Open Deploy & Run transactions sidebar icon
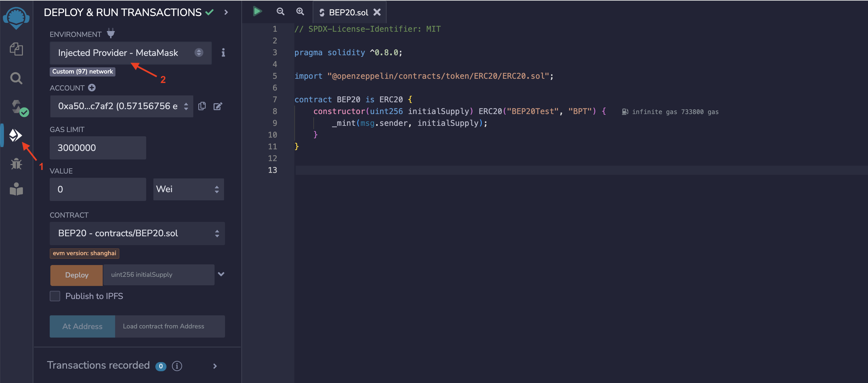The height and width of the screenshot is (383, 868). click(15, 135)
